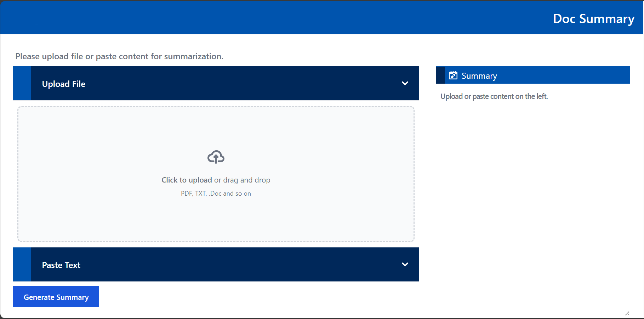The image size is (644, 319).
Task: Click the calendar icon beside Summary
Action: tap(454, 75)
